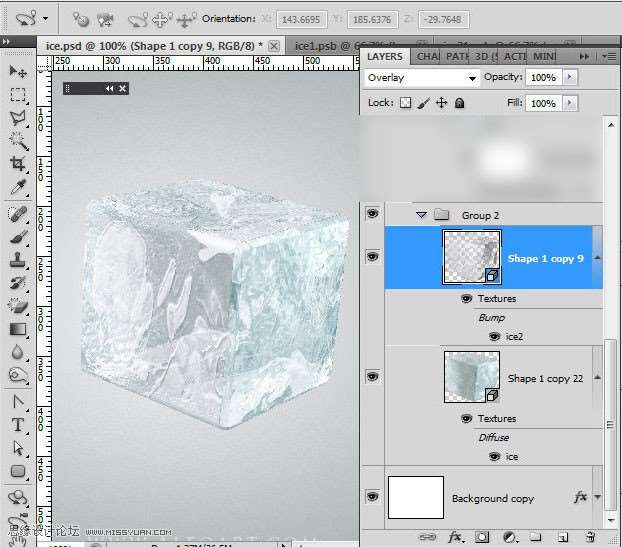The width and height of the screenshot is (622, 547).
Task: Hide the ice diffuse texture
Action: [494, 457]
